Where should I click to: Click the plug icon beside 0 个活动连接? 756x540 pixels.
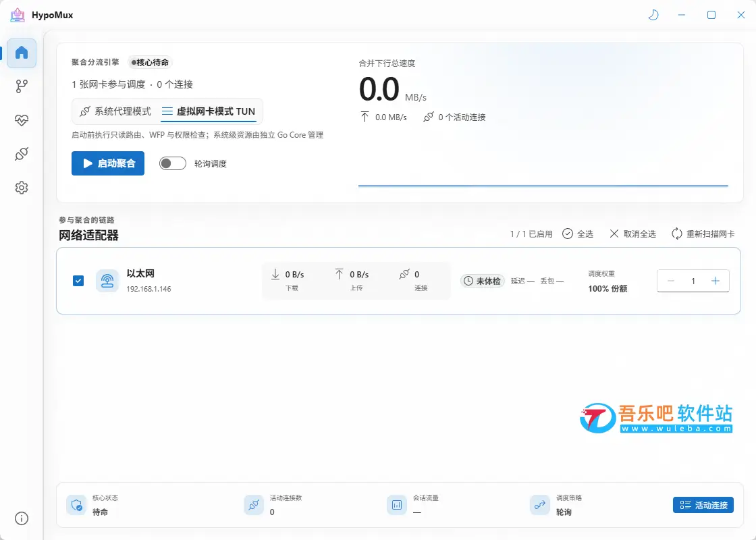tap(428, 117)
